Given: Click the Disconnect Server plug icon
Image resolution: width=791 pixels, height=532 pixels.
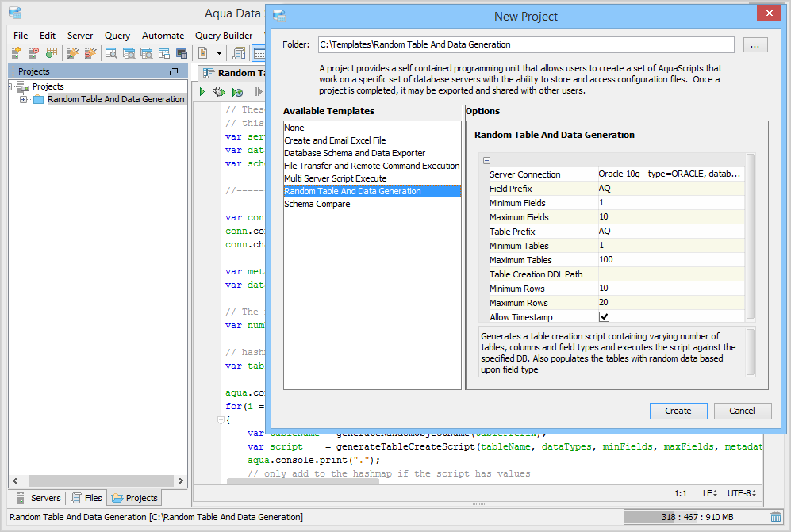Looking at the screenshot, I should tap(90, 53).
